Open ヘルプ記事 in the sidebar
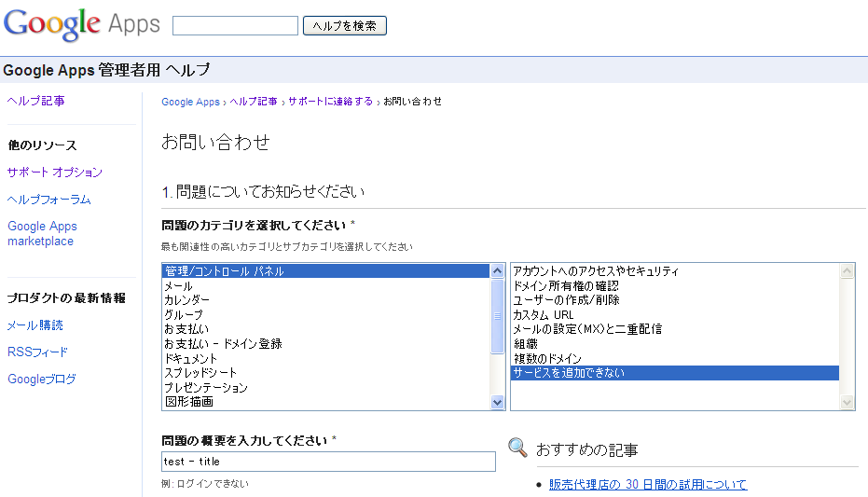This screenshot has height=497, width=868. pos(36,101)
